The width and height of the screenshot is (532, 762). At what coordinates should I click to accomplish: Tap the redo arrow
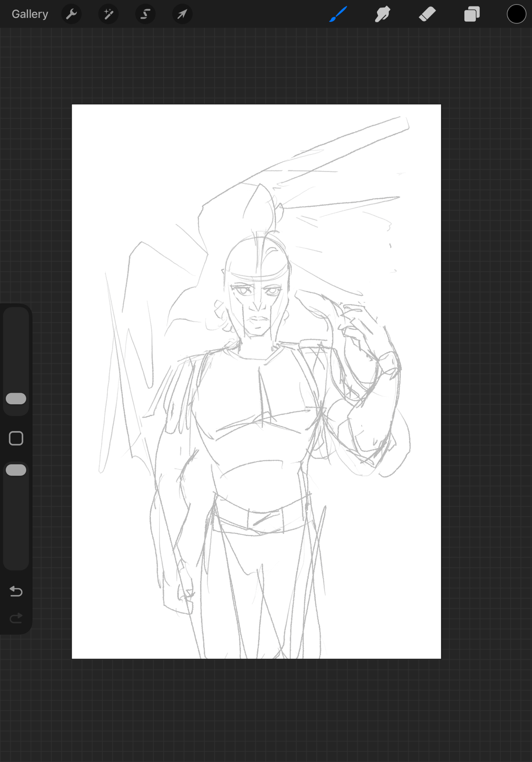click(x=16, y=618)
